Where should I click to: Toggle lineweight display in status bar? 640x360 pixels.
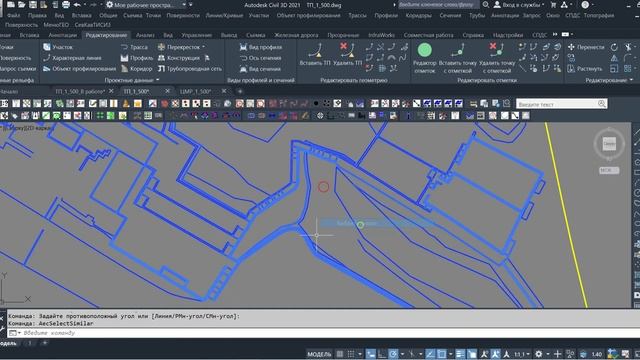click(460, 354)
